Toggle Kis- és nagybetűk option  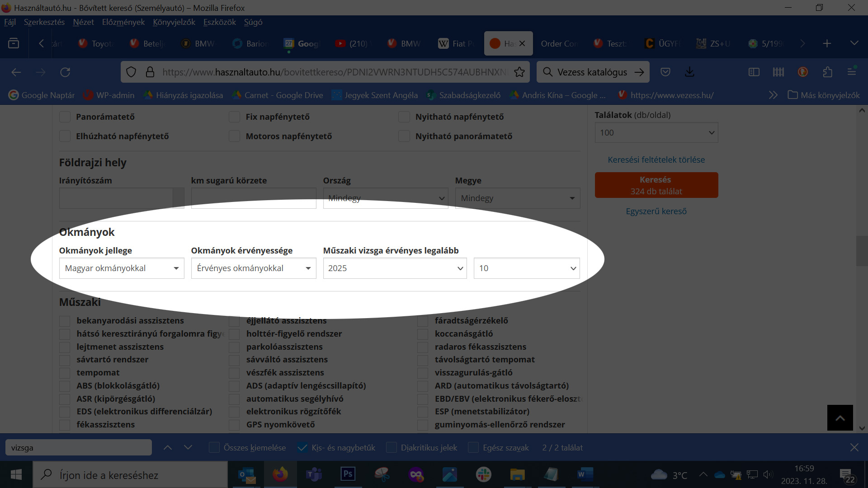point(303,447)
